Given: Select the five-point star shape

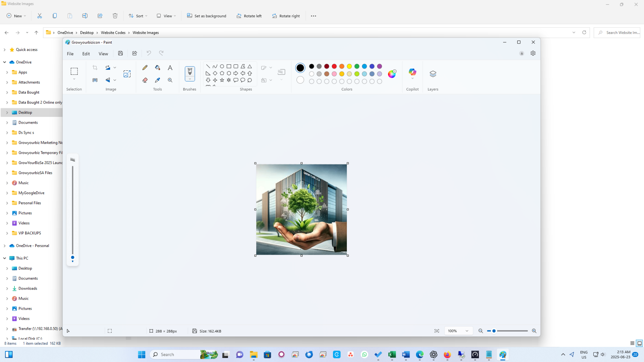Looking at the screenshot, I should (x=222, y=80).
